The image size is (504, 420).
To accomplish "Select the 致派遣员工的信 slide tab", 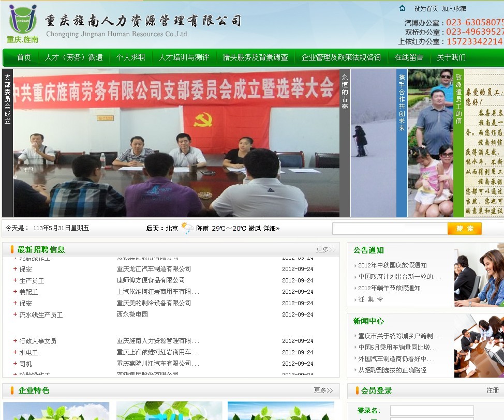I will 458,143.
